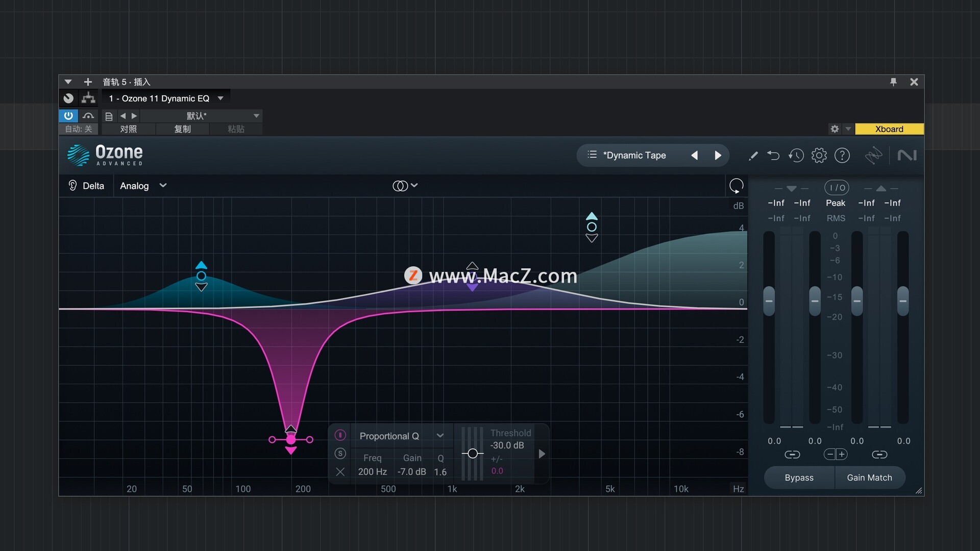Toggle the plugin power button

point(68,116)
